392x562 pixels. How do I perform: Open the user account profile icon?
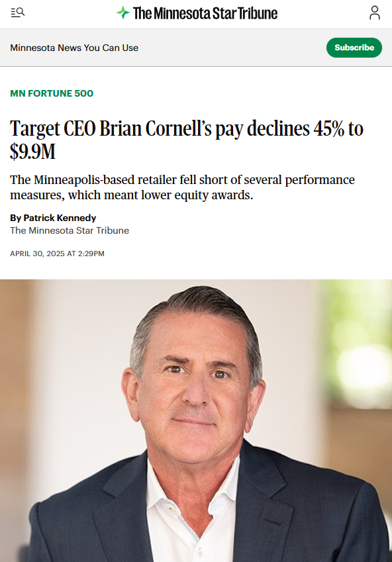[x=374, y=13]
